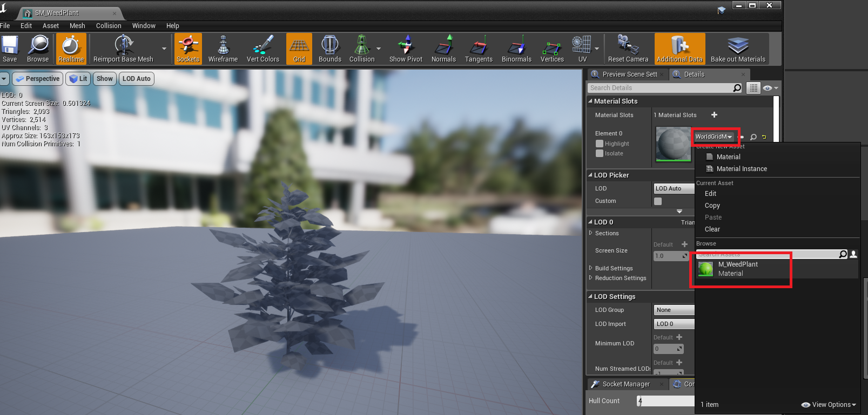The image size is (868, 415).
Task: Enable Wireframe view
Action: tap(223, 49)
